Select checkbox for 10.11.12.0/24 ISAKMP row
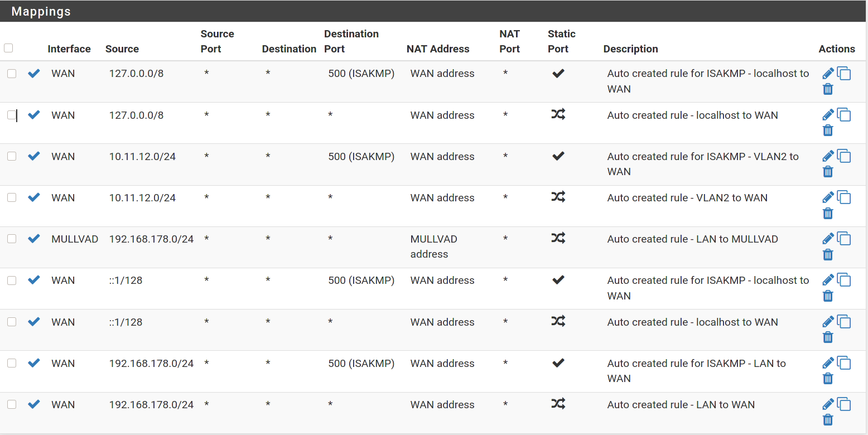The width and height of the screenshot is (868, 435). pos(12,156)
